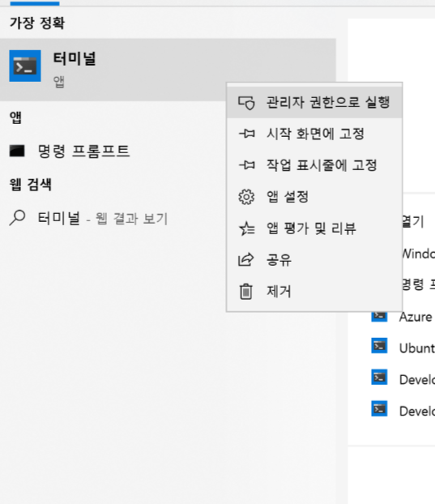Screen dimensions: 435x504
Task: Choose 시작 화면에 고정 in the menu
Action: (x=314, y=134)
